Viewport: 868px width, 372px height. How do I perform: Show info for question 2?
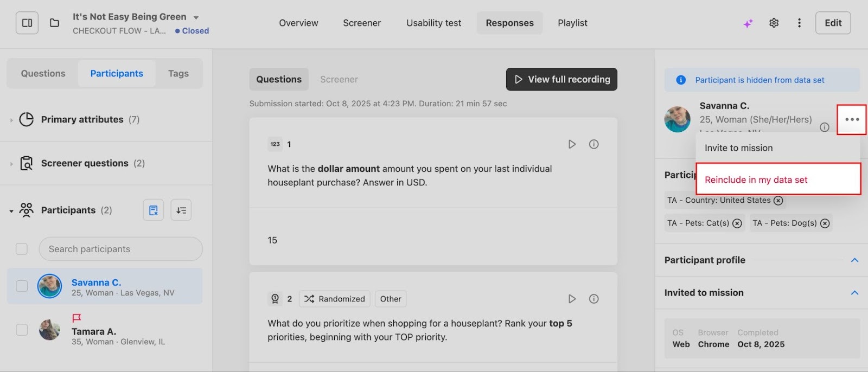click(x=594, y=299)
